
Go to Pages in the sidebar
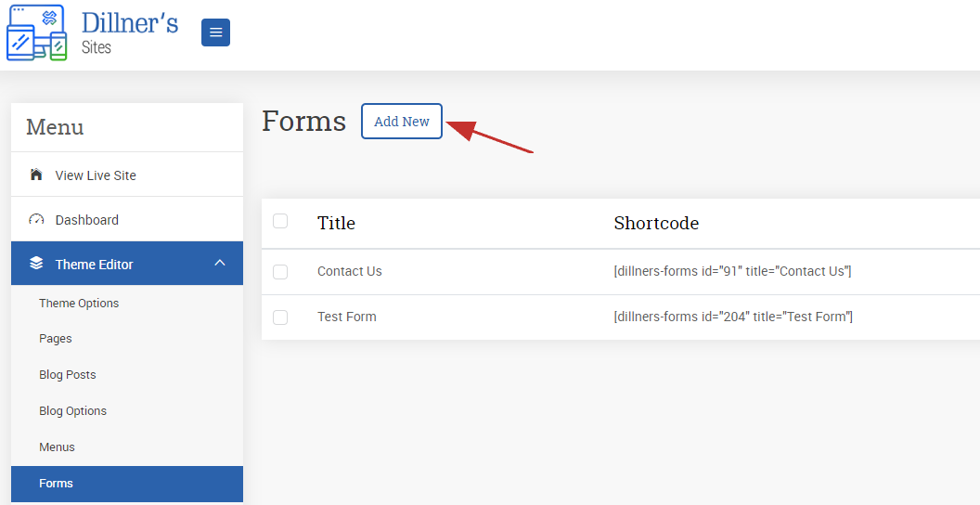coord(56,339)
